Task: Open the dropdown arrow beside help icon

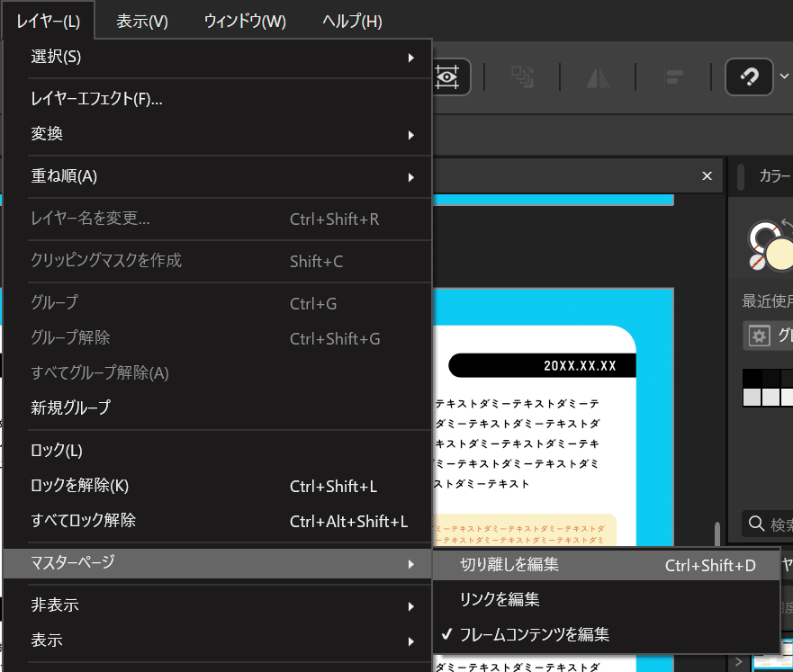Action: tap(784, 76)
